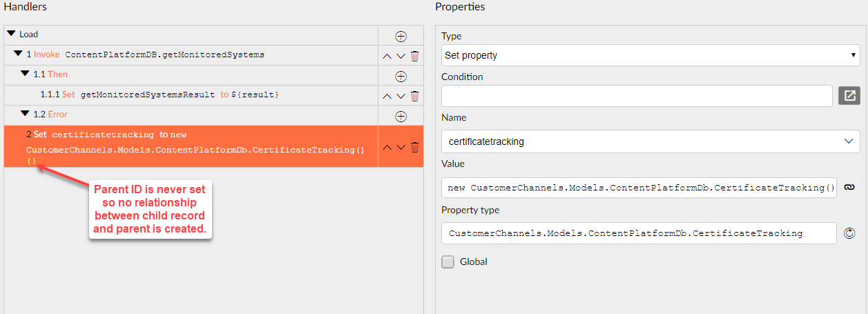This screenshot has height=314, width=868.
Task: Move the Invoke getMonitoredSystems action down
Action: 401,57
